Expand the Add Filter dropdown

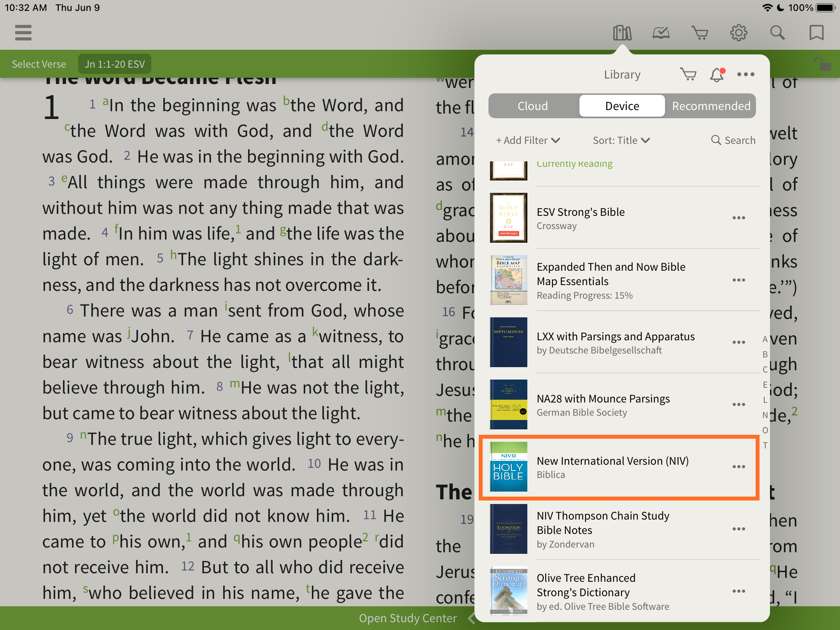pos(528,140)
